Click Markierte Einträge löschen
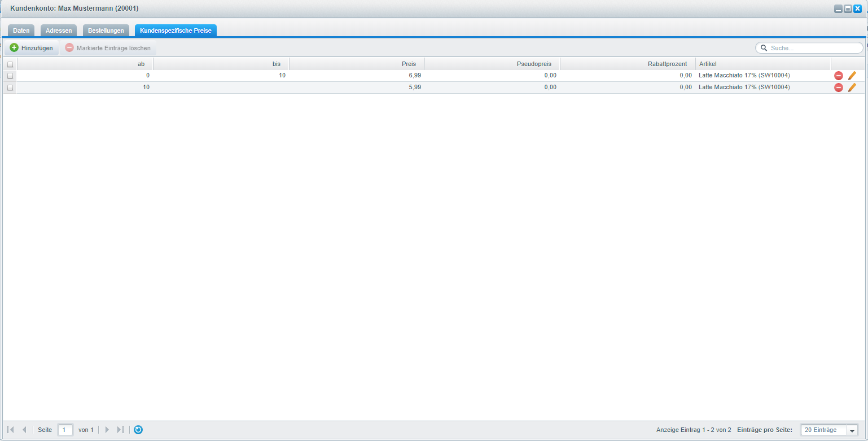Viewport: 868px width, 441px height. (x=108, y=48)
